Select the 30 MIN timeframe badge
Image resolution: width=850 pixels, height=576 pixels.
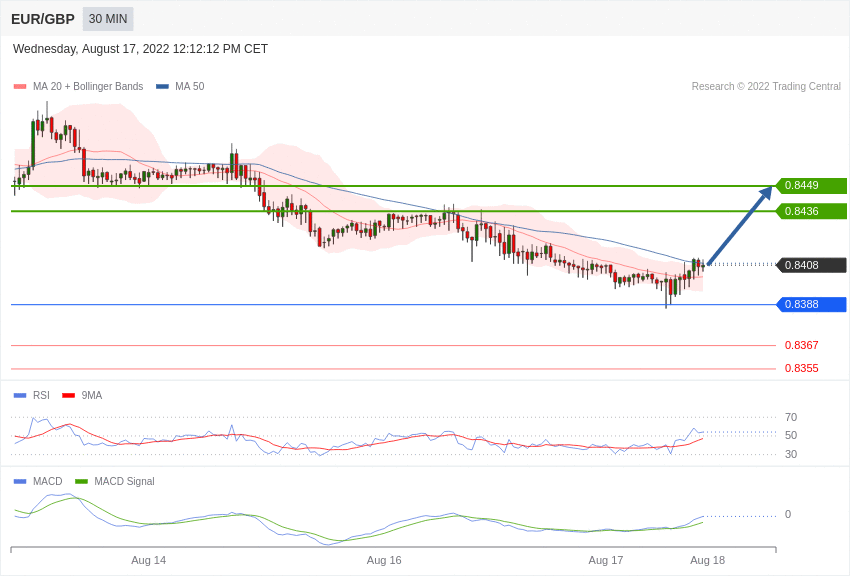click(108, 19)
